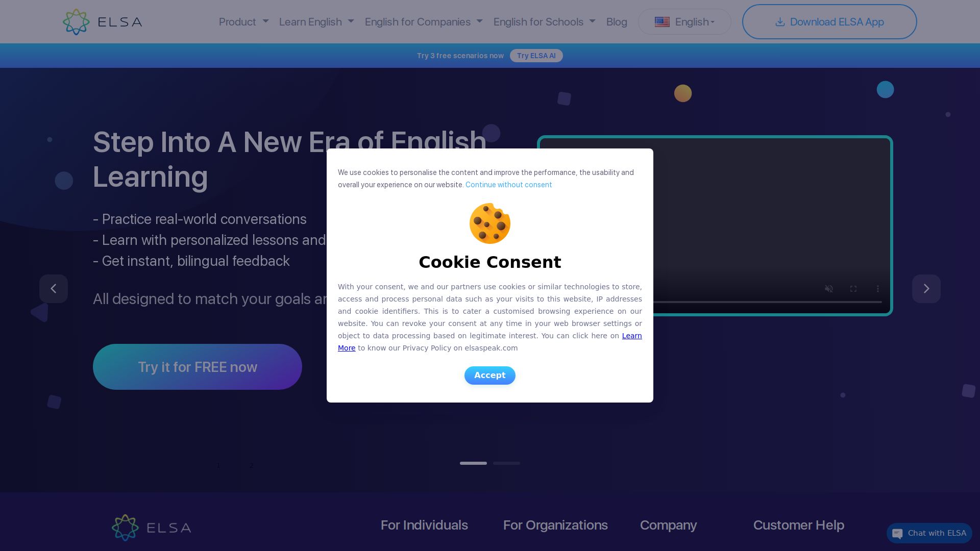Click the ELSA logo in header
Viewport: 980px width, 551px height.
click(x=102, y=22)
